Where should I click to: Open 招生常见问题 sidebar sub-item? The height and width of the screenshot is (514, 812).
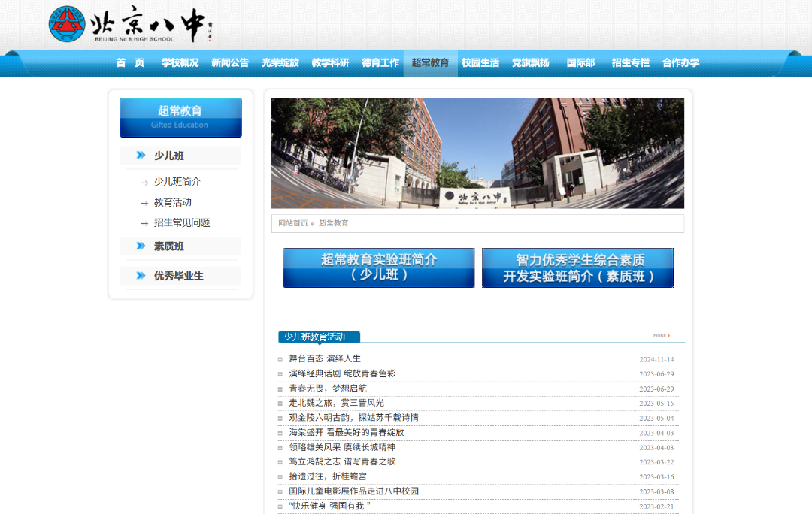click(182, 223)
